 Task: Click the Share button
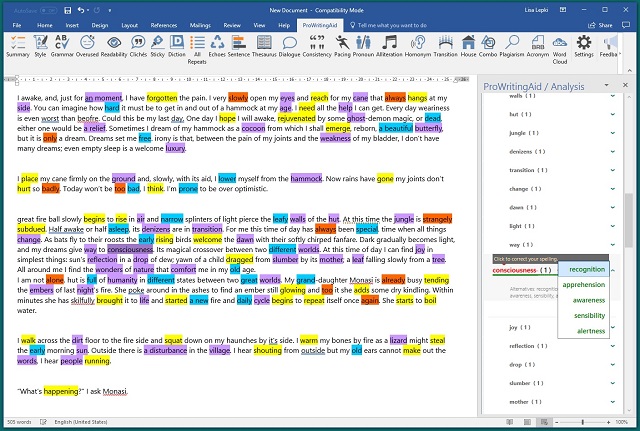click(600, 25)
